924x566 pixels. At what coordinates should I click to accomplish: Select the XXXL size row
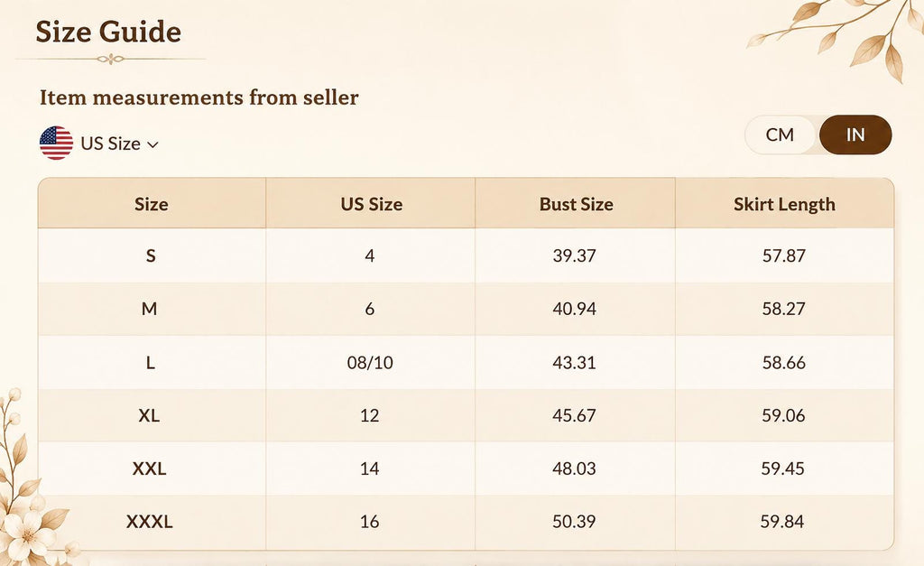[467, 522]
